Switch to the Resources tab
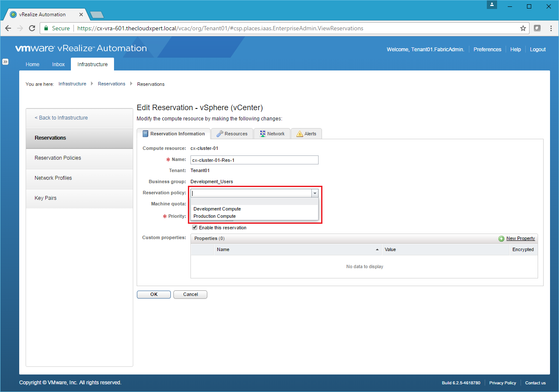 tap(232, 134)
